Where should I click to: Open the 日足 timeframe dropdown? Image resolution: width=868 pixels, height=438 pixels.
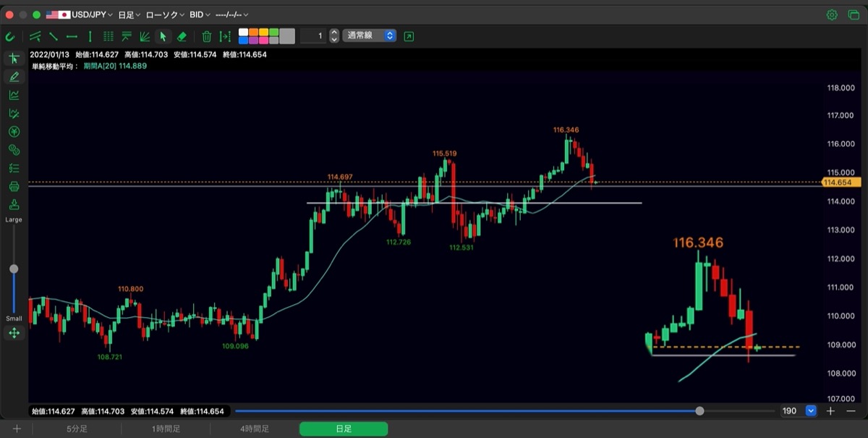(x=129, y=14)
